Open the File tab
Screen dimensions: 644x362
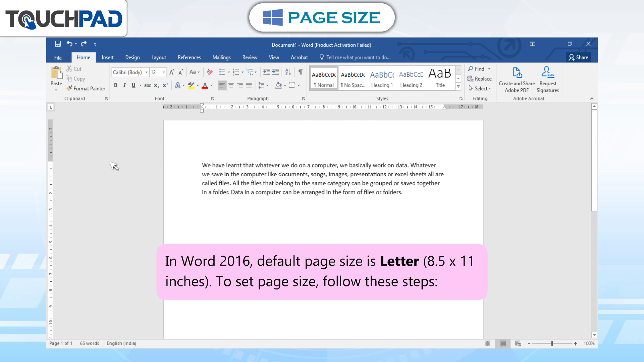[x=58, y=57]
